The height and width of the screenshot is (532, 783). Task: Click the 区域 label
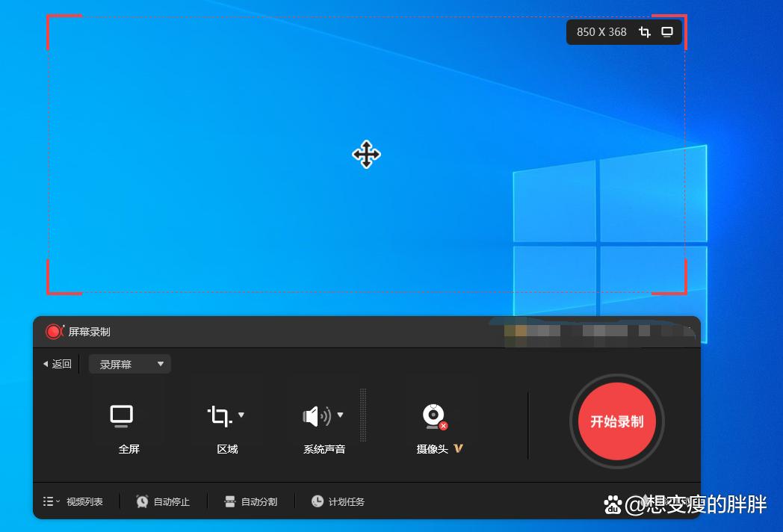(227, 449)
